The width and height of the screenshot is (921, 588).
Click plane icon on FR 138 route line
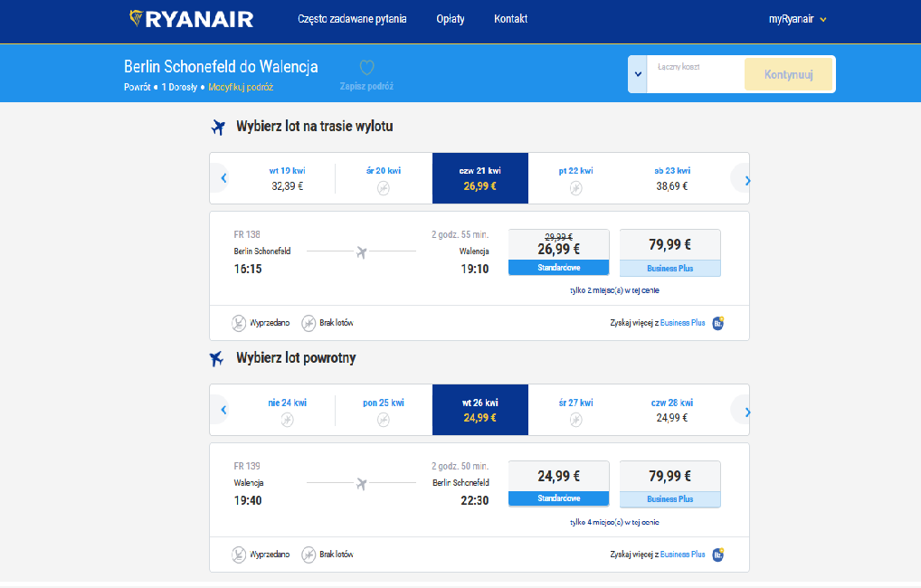[361, 252]
